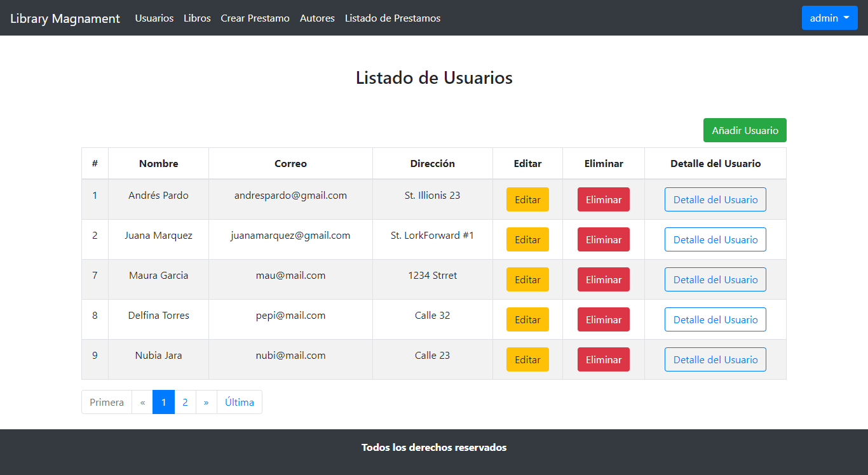Open the Libros nav item
Image resolution: width=868 pixels, height=475 pixels.
point(197,18)
